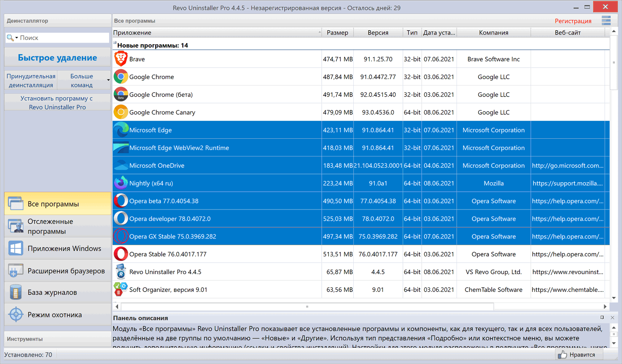Click the Microsoft Edge icon
This screenshot has height=364, width=622.
pos(121,130)
